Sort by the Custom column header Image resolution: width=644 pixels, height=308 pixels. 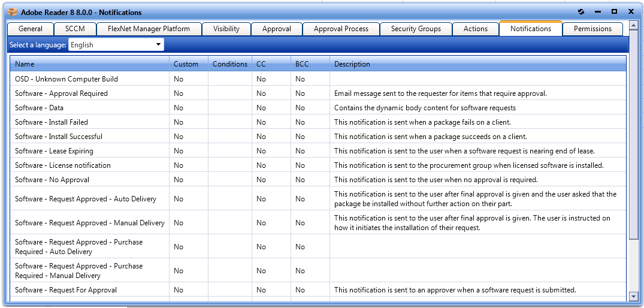[189, 64]
